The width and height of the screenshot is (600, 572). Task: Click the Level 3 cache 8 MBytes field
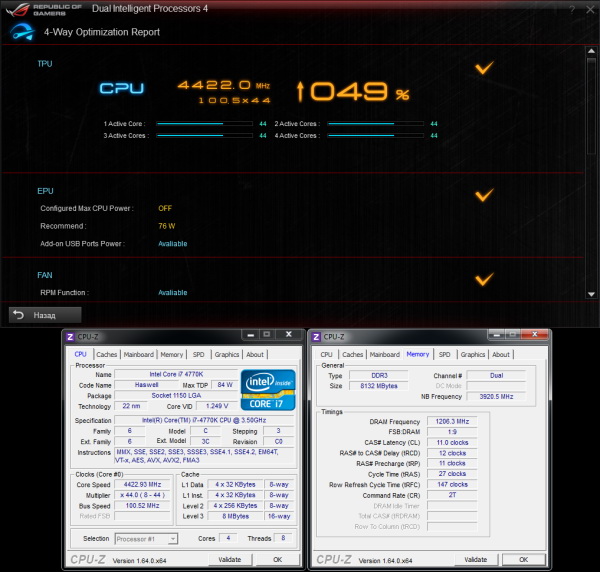[x=235, y=516]
